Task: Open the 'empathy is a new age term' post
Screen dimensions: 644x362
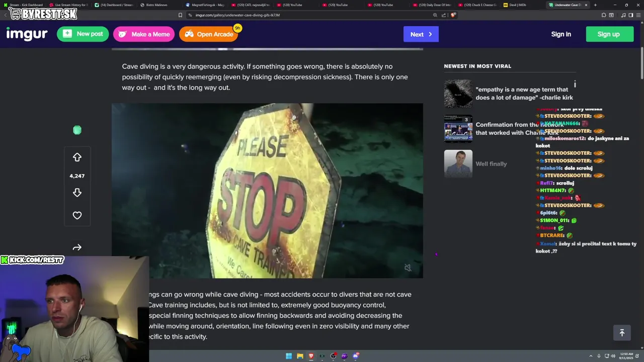Action: 524,94
